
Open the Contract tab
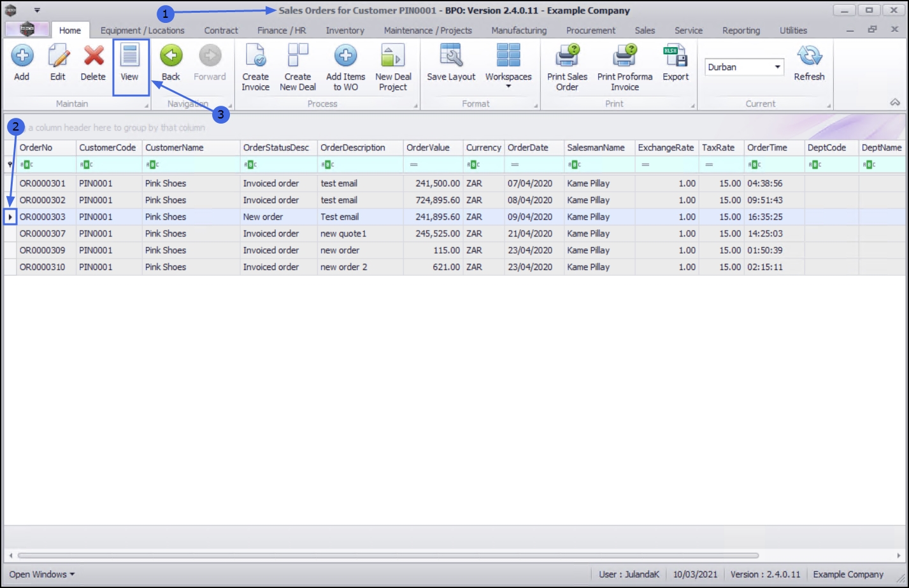tap(221, 31)
